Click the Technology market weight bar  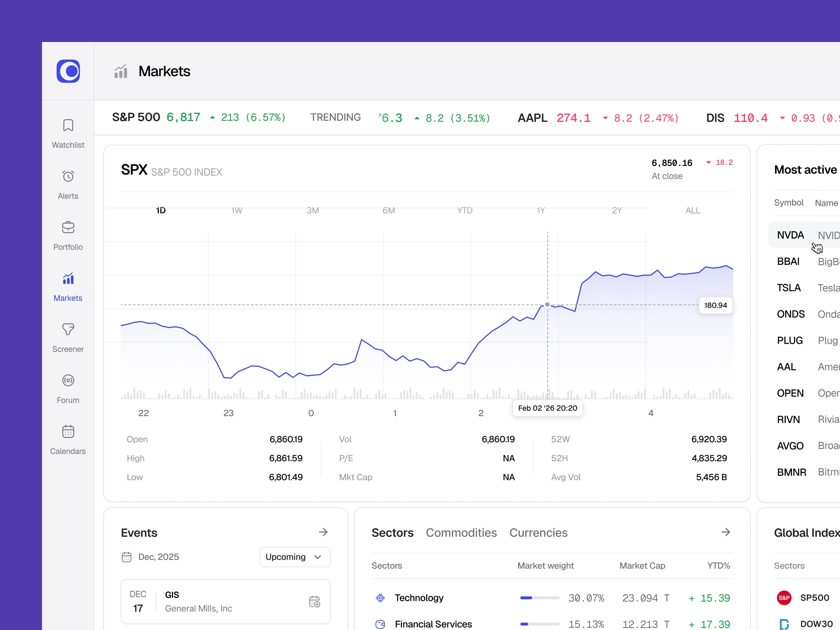pos(540,598)
